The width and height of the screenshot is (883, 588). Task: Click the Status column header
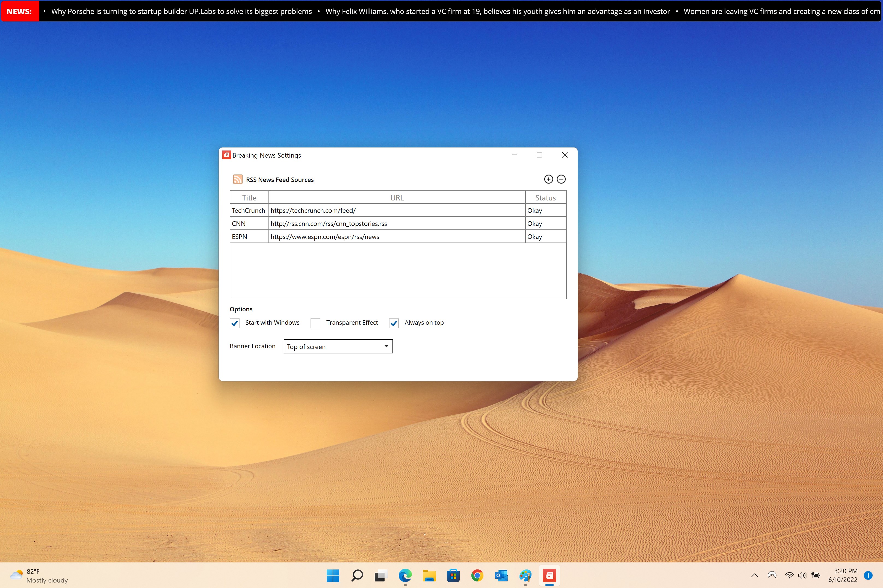[x=545, y=198]
